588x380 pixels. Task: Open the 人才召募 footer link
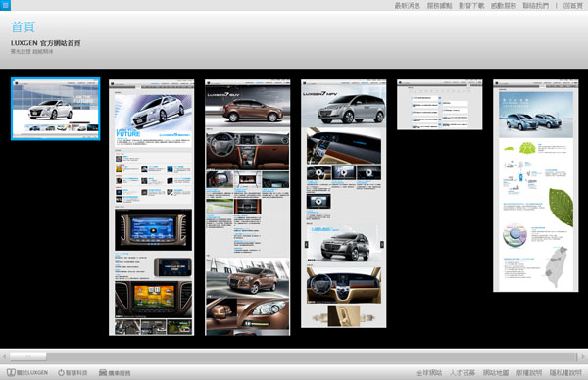[x=463, y=372]
